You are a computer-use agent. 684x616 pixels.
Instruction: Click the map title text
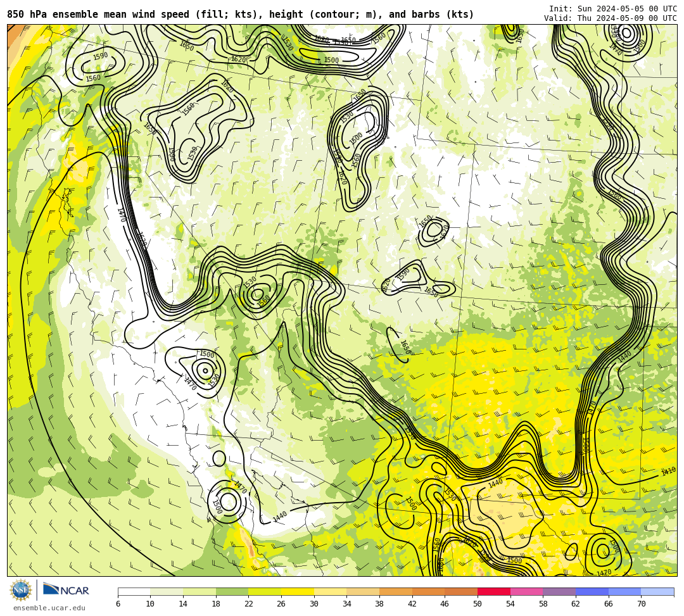tap(241, 15)
